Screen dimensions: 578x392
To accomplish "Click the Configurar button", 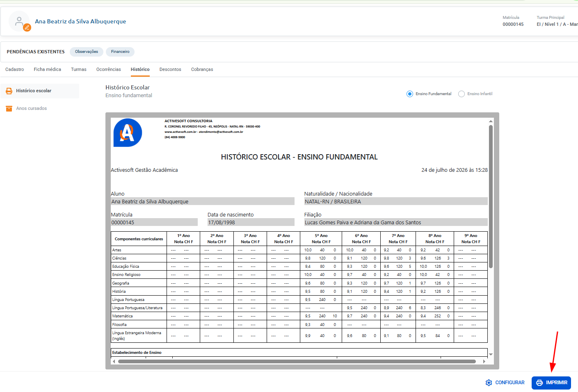I will pos(505,383).
